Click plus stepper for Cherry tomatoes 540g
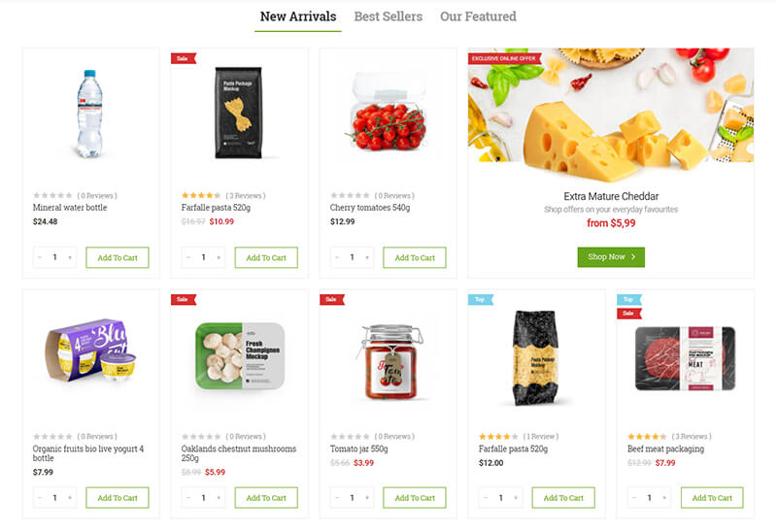Screen dimensions: 777x532 click(x=366, y=257)
